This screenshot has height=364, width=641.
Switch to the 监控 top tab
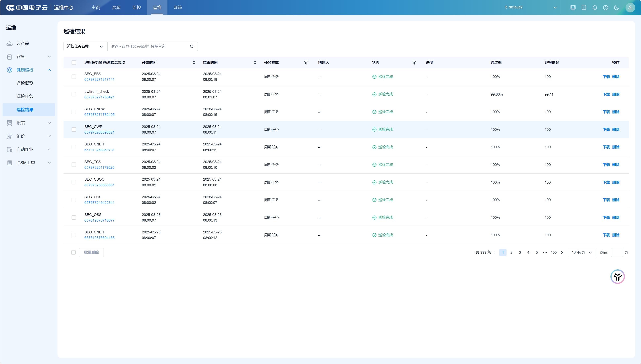[136, 7]
